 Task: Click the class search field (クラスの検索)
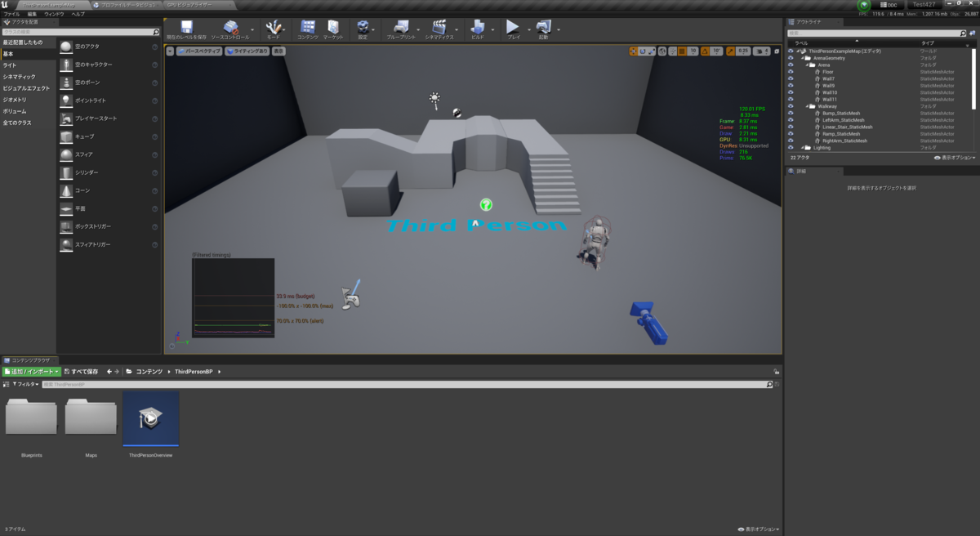point(81,32)
